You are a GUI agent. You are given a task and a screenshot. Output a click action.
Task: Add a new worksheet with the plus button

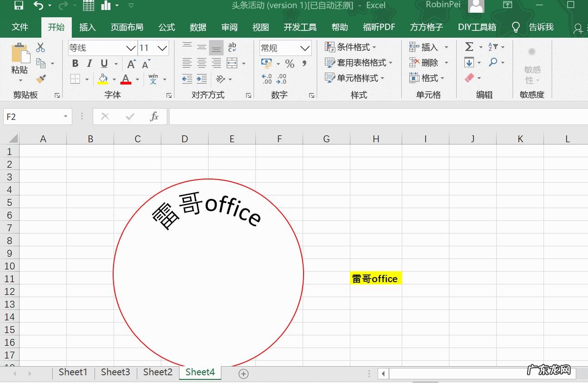tap(243, 373)
